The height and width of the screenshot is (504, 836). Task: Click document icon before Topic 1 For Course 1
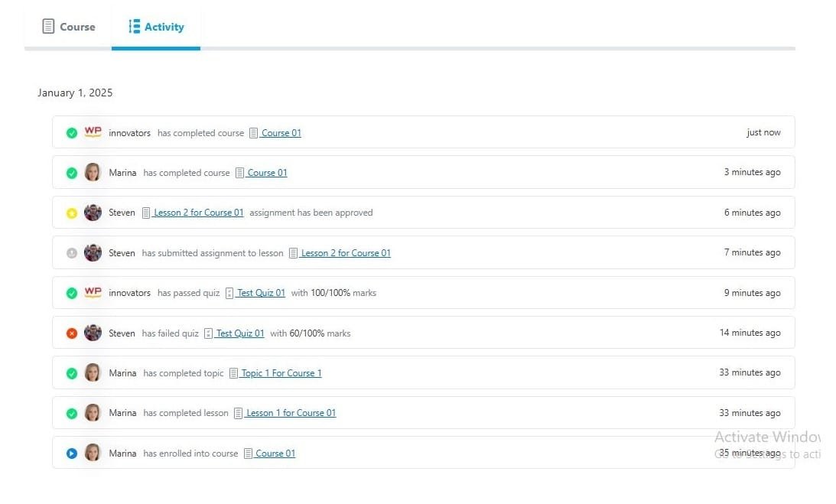point(233,373)
